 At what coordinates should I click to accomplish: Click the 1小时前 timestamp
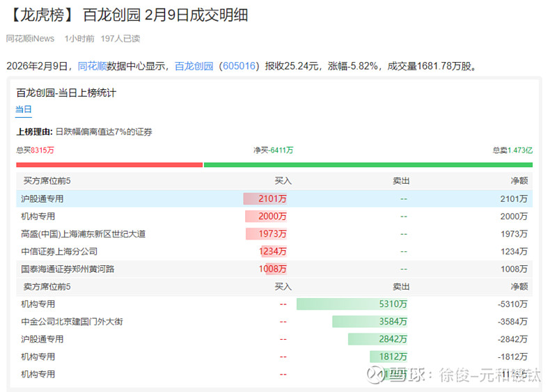click(79, 38)
